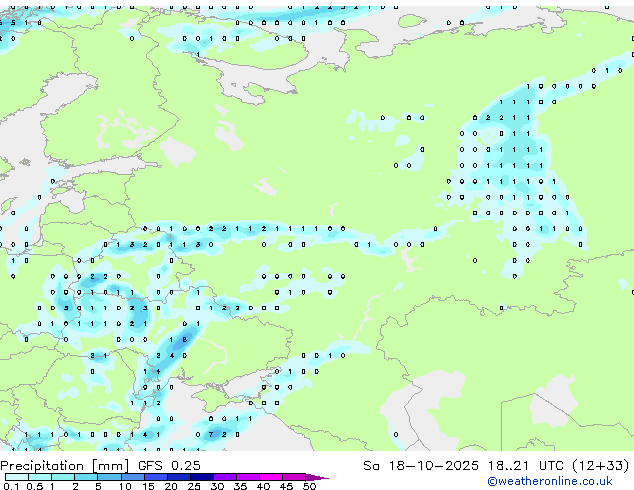The height and width of the screenshot is (490, 634).
Task: Click the '15' legend scale label
Action: tap(148, 486)
